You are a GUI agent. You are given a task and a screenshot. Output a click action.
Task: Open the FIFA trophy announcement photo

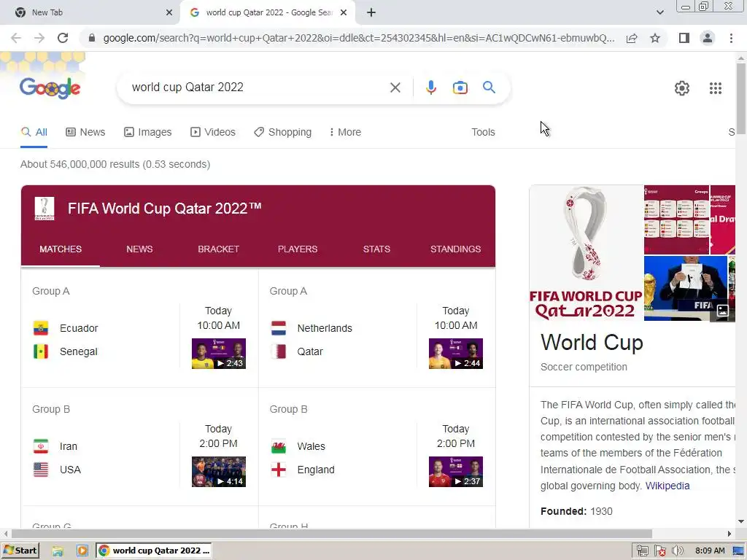(x=686, y=288)
